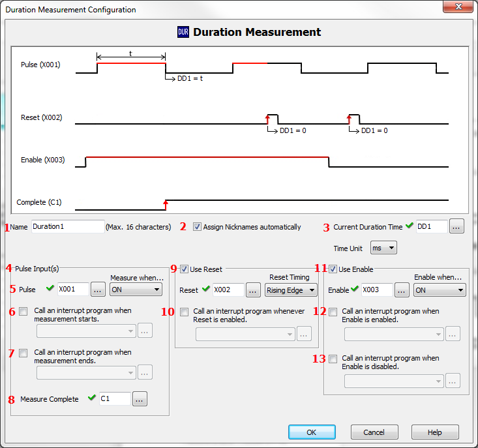Open the Measure when ON dropdown
The height and width of the screenshot is (448, 478).
point(136,290)
